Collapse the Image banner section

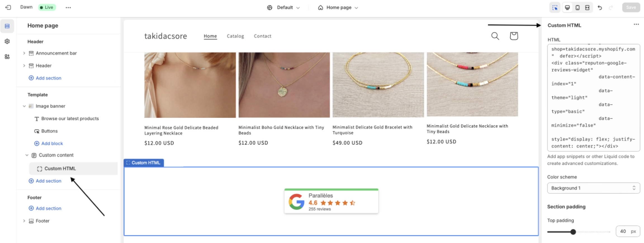24,106
